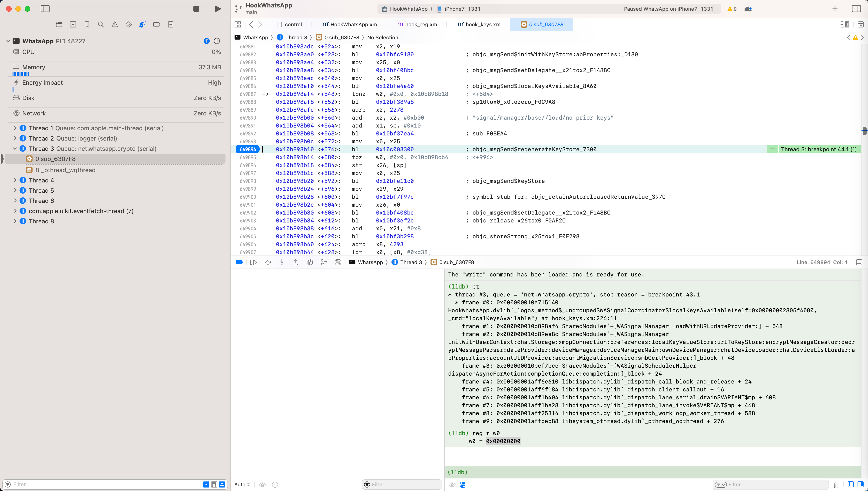Open the issue navigator warning icon
Viewport: 868px width, 491px height.
tap(115, 24)
